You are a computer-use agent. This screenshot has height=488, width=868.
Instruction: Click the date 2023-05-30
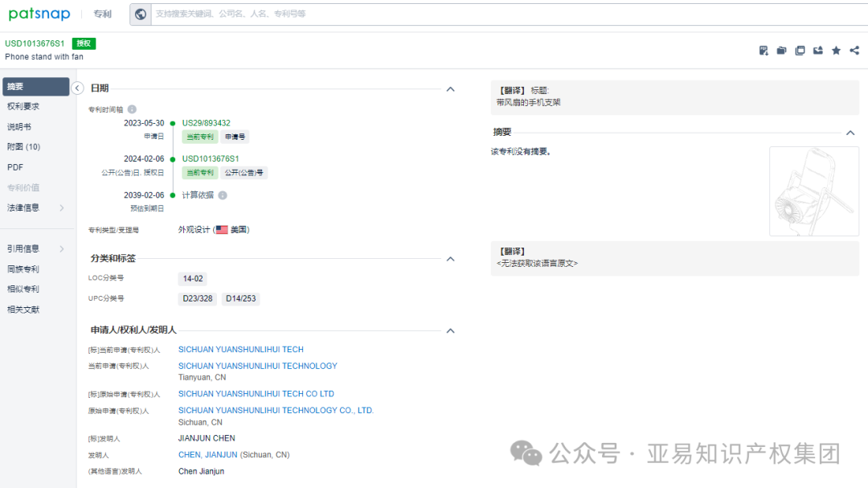point(144,123)
